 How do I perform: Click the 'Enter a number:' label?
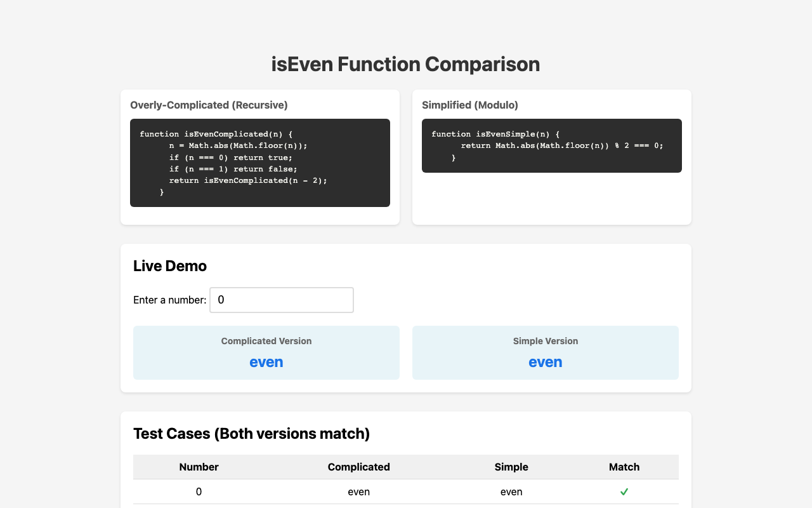(170, 300)
